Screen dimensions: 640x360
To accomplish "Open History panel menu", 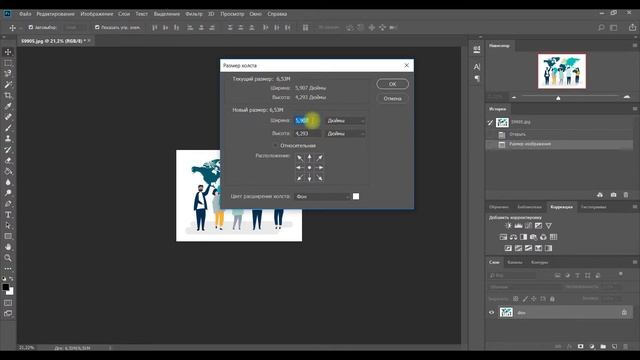I will [x=635, y=109].
